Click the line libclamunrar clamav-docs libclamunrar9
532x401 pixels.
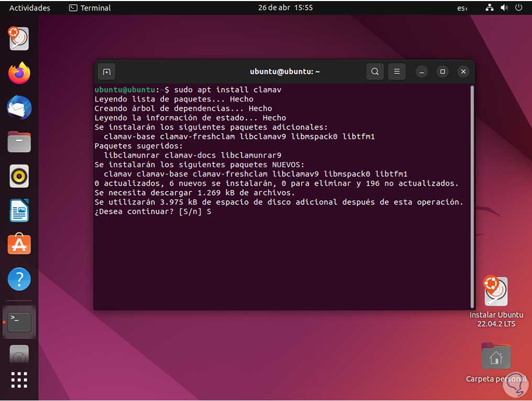click(x=192, y=155)
